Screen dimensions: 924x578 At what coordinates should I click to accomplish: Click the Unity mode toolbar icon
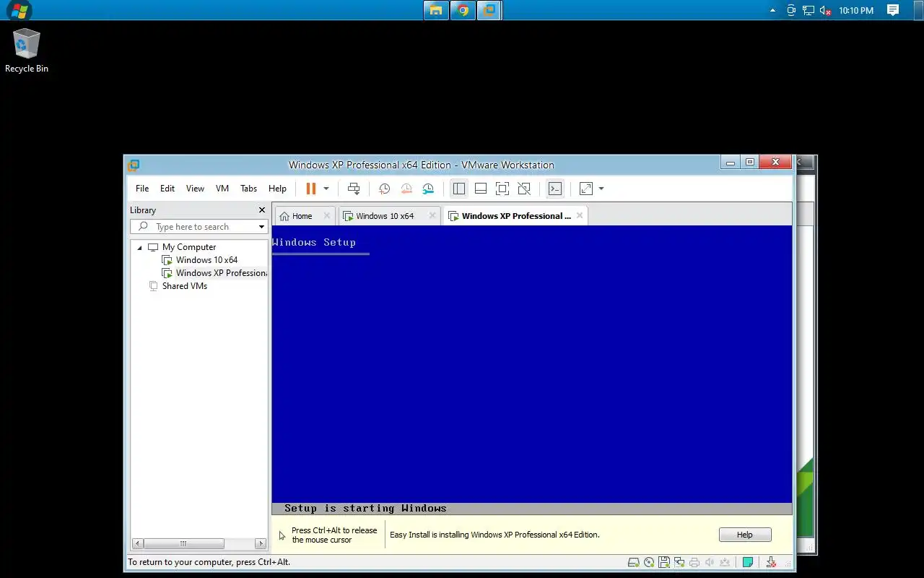point(524,189)
